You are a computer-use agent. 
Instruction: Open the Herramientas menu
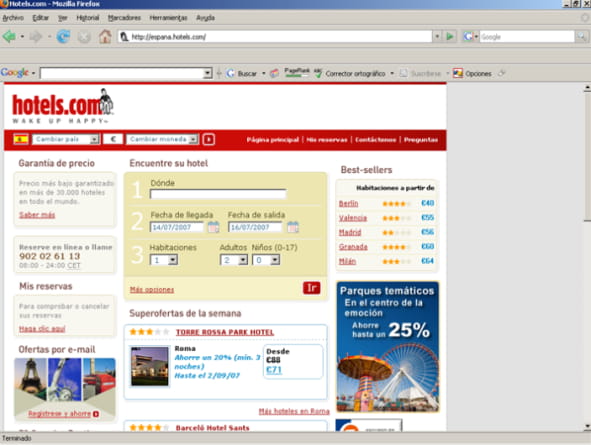pos(168,18)
